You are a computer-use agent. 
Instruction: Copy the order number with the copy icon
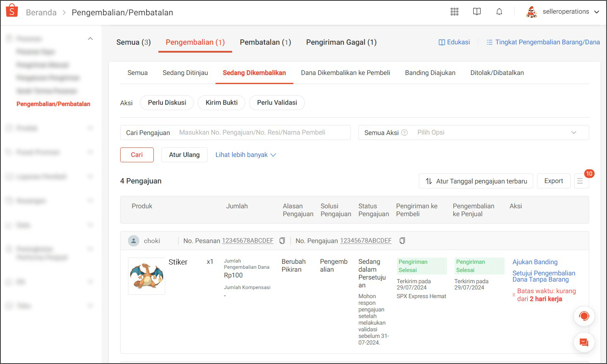coord(282,241)
